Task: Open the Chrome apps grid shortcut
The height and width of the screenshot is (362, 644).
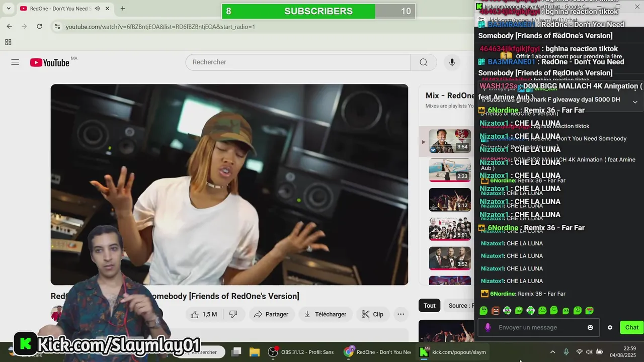Action: (8, 42)
